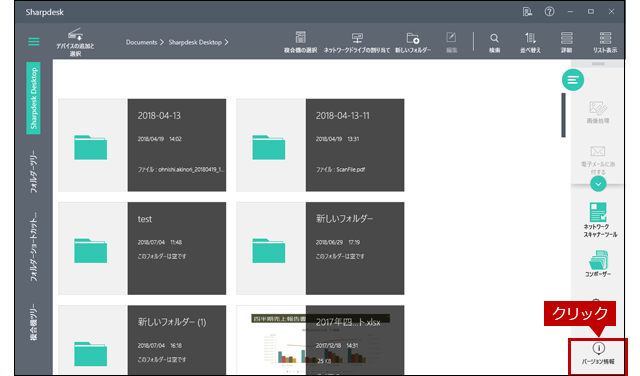Expand tools with teal down-chevron button
The width and height of the screenshot is (640, 376).
[598, 184]
